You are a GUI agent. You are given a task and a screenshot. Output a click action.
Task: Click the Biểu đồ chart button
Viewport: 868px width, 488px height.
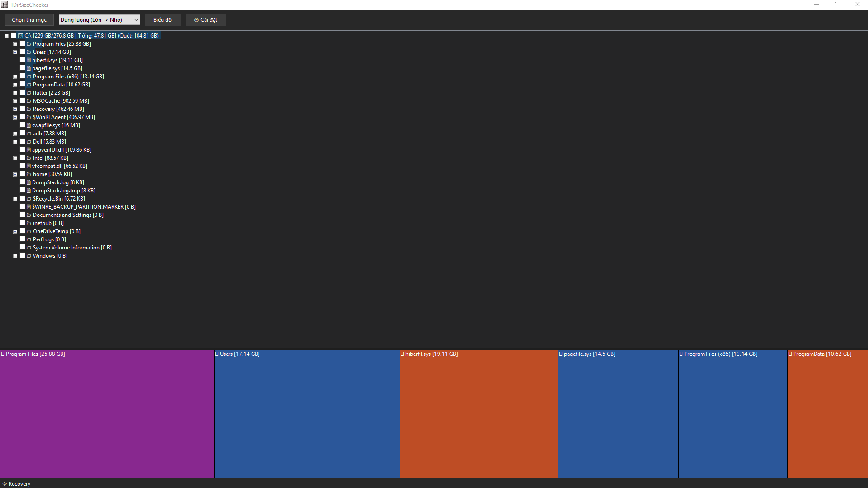(x=162, y=20)
